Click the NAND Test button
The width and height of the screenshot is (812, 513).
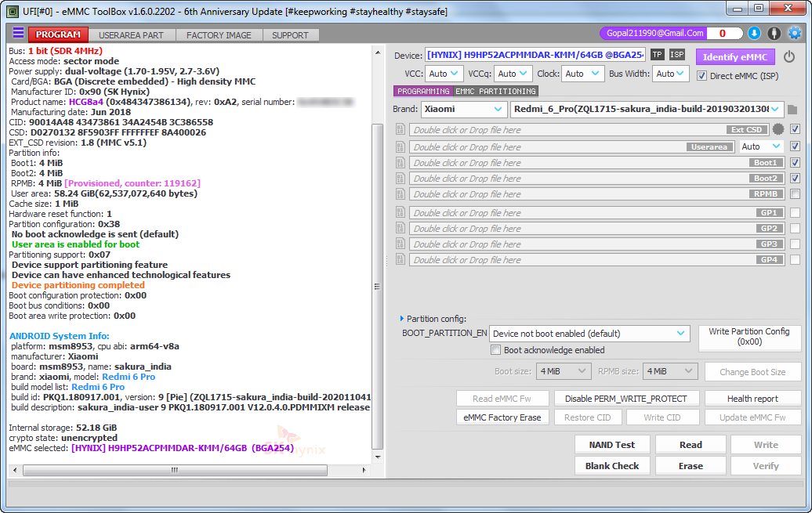pos(611,445)
